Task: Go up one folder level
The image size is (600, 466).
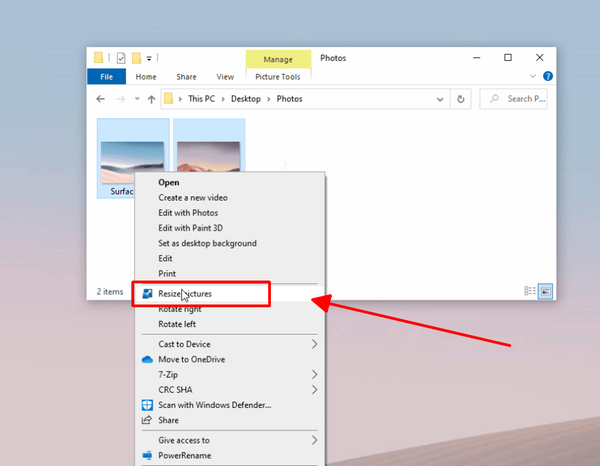Action: 152,99
